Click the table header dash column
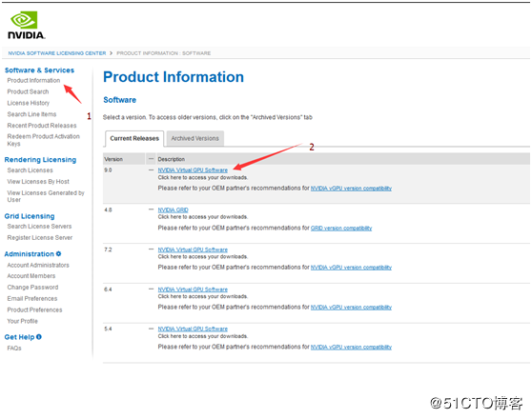Viewport: 532px width, 419px height. point(151,159)
